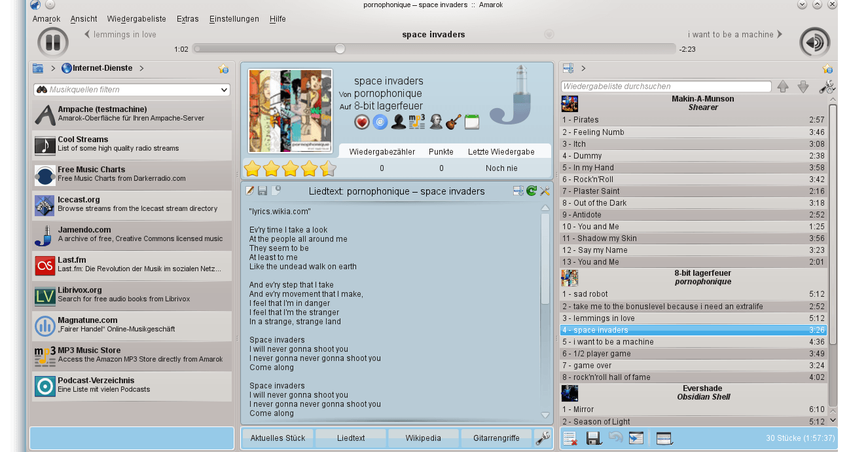Screen dimensions: 868x452
Task: Open the Amarok menu
Action: click(46, 19)
